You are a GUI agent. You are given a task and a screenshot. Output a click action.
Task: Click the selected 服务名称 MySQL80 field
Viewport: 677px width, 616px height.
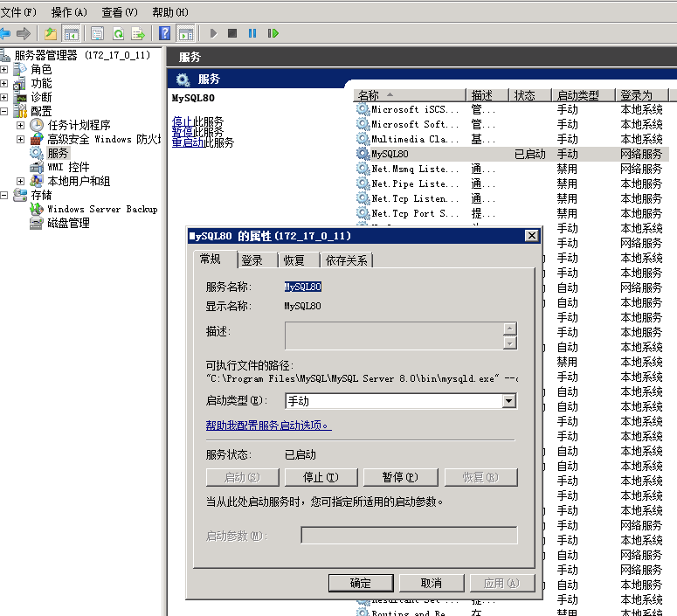(302, 287)
